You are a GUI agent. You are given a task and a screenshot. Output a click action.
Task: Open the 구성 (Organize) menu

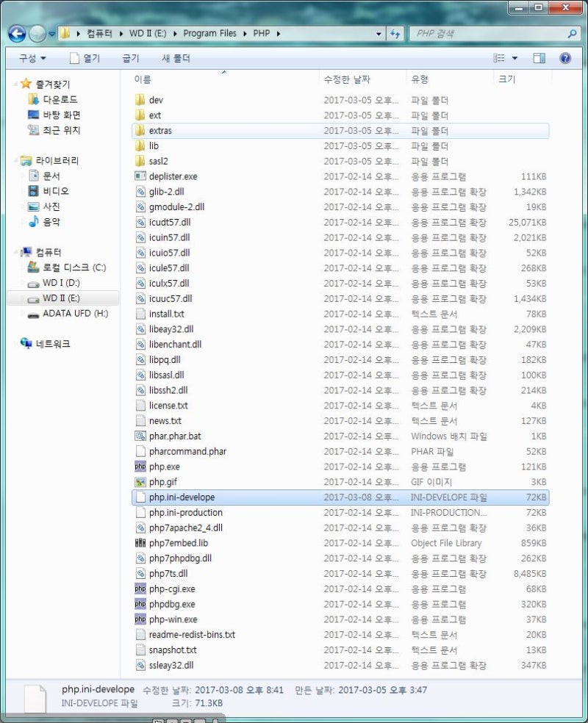pyautogui.click(x=32, y=58)
